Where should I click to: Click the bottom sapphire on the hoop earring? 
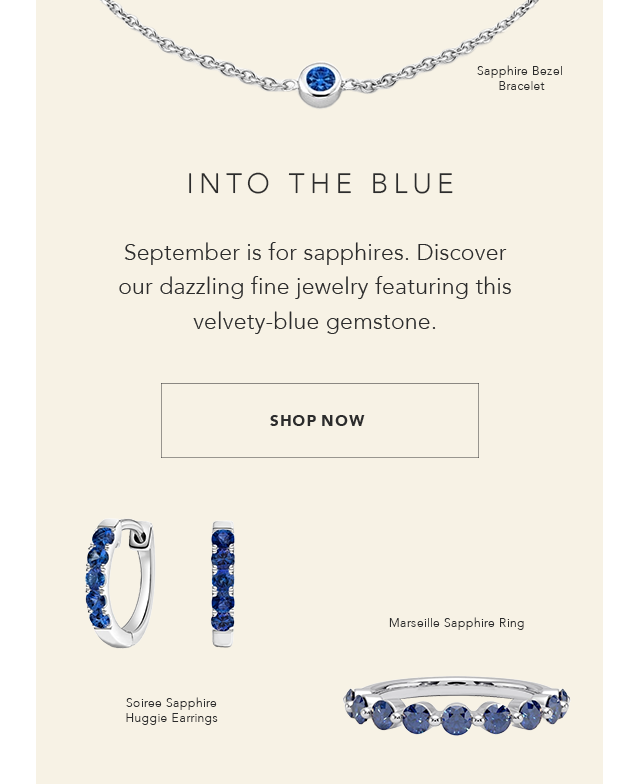[100, 619]
